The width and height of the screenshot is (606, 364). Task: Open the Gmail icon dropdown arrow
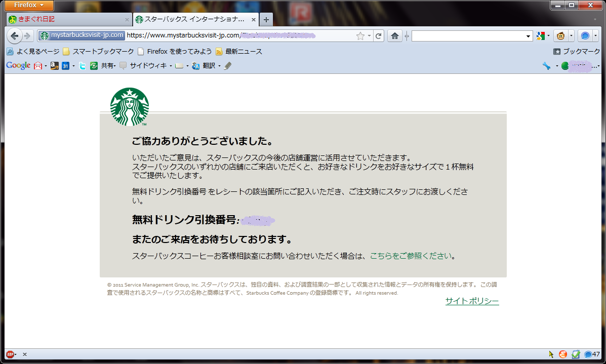tap(46, 66)
